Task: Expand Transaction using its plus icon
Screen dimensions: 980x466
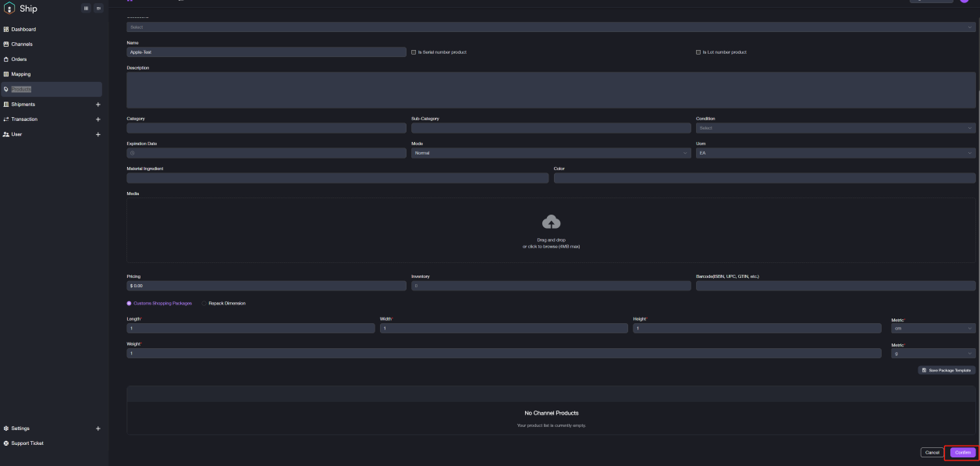Action: point(98,119)
